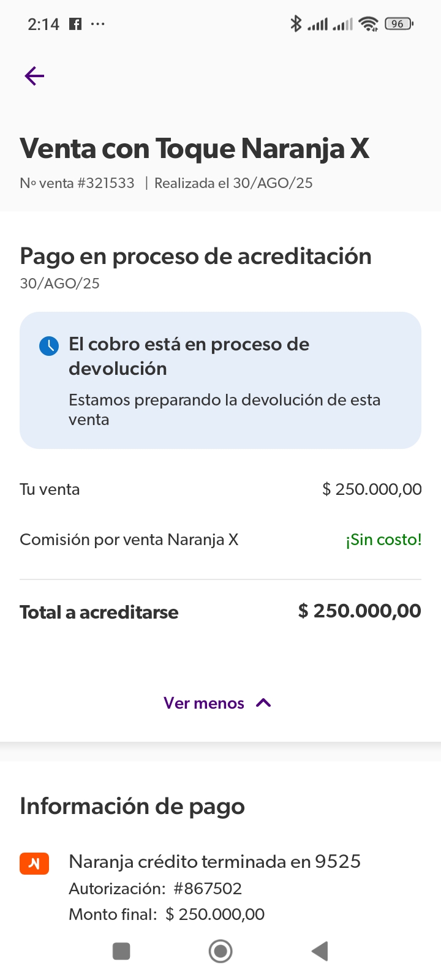Tap the Wi-Fi signal icon
Screen dimensions: 441x980
[369, 24]
